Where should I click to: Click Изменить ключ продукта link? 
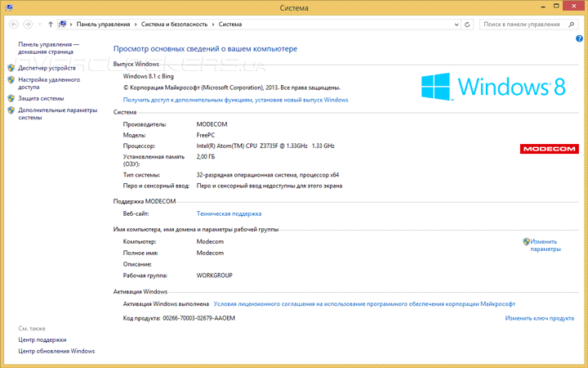[540, 318]
